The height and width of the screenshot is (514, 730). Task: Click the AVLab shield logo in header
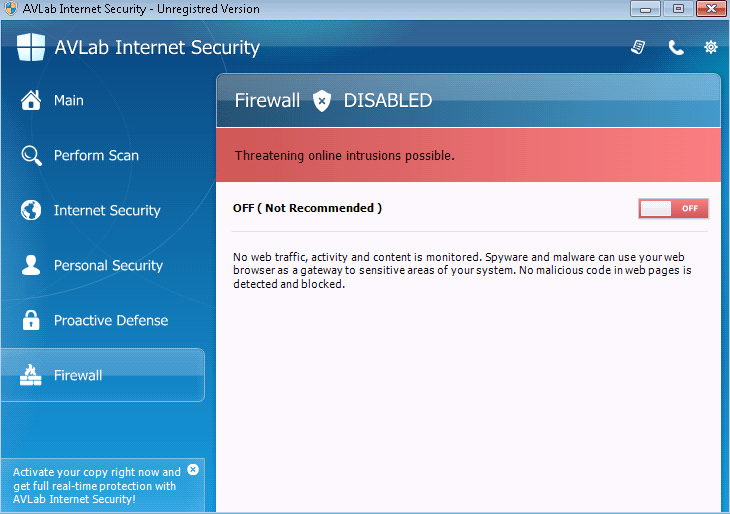click(31, 47)
